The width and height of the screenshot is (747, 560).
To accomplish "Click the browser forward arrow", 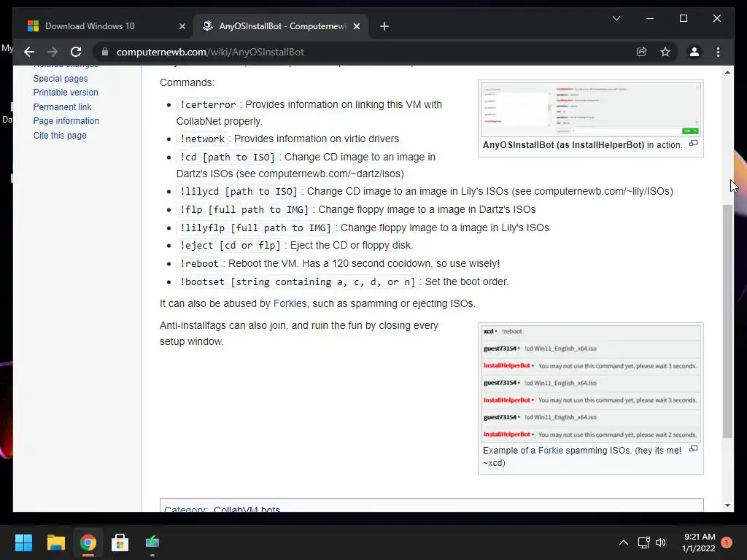I will click(53, 52).
